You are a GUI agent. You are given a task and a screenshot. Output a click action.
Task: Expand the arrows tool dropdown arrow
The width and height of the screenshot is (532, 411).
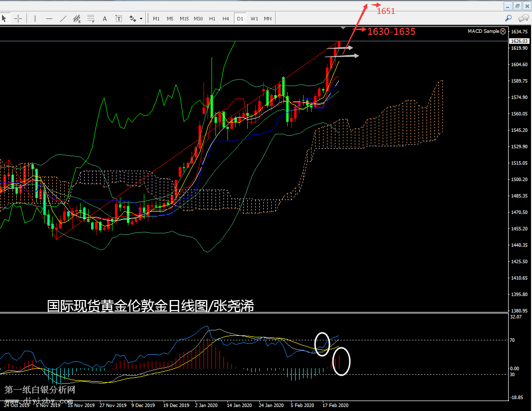(x=141, y=18)
